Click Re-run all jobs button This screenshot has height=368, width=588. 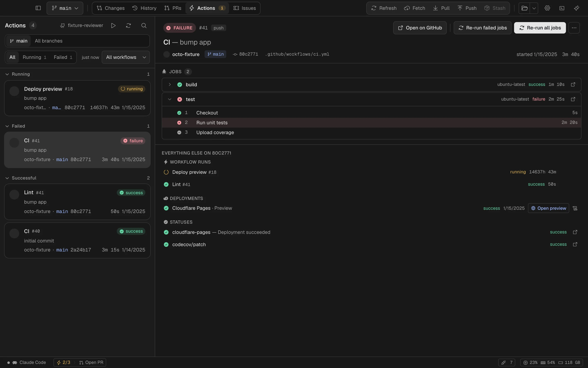pos(540,28)
